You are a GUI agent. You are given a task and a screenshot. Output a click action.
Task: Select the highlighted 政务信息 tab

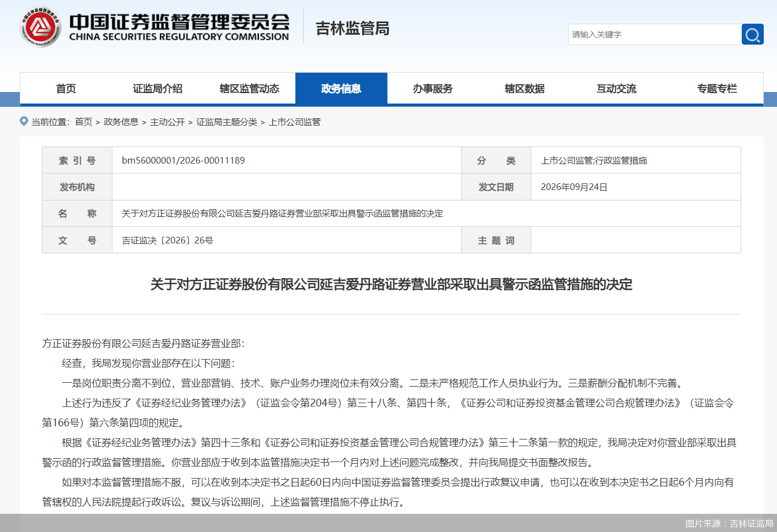click(341, 89)
